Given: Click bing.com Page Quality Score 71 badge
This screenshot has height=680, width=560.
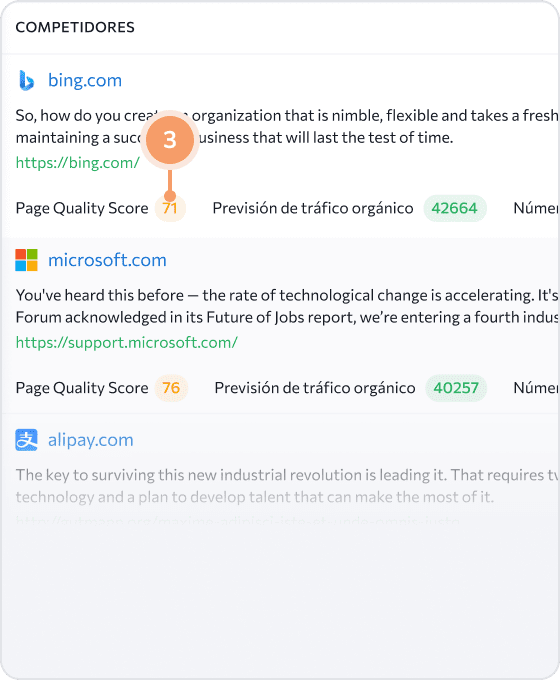Looking at the screenshot, I should pos(170,209).
